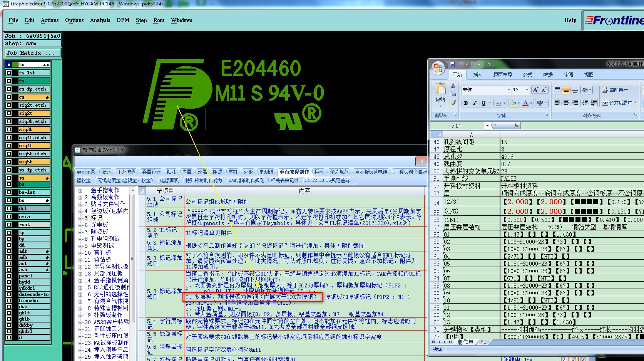Decrease the font size with the small A
Viewport: 644px width, 361px height.
pyautogui.click(x=544, y=90)
